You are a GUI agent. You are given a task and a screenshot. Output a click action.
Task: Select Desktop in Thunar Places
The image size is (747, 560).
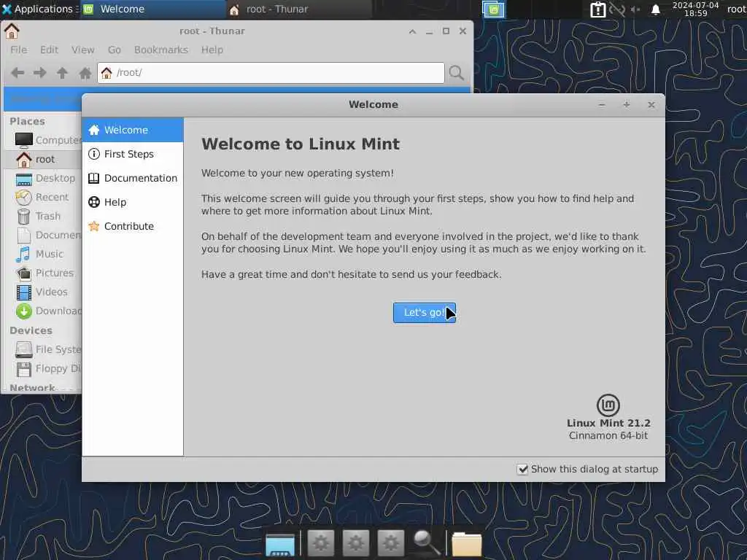[x=43, y=178]
